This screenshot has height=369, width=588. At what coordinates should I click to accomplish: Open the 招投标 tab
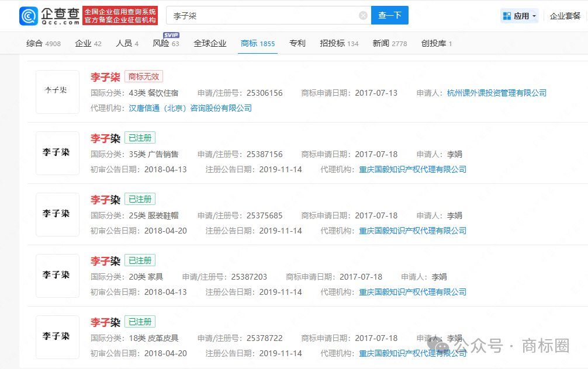339,44
